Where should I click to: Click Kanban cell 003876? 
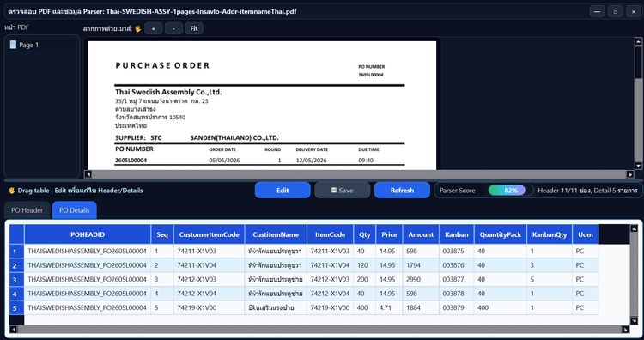[x=456, y=265]
